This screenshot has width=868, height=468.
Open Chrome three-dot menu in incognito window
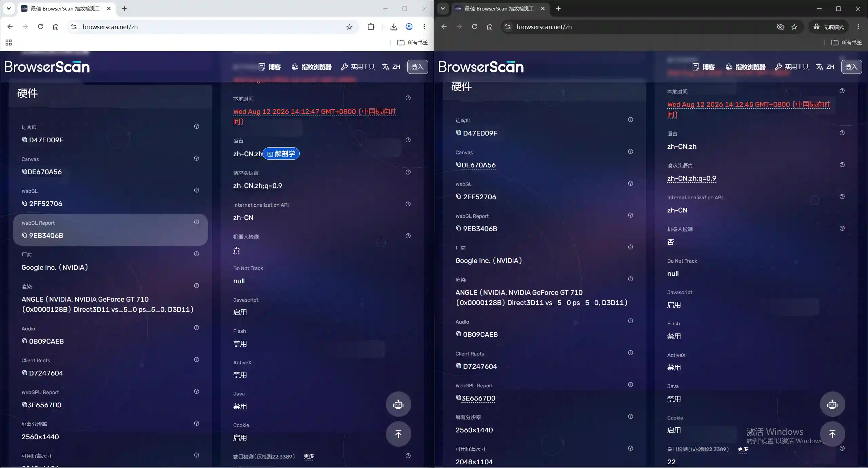pyautogui.click(x=858, y=27)
